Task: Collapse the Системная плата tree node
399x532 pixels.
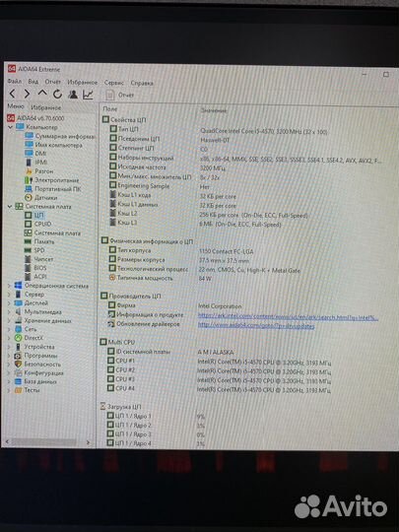Action: click(x=10, y=206)
